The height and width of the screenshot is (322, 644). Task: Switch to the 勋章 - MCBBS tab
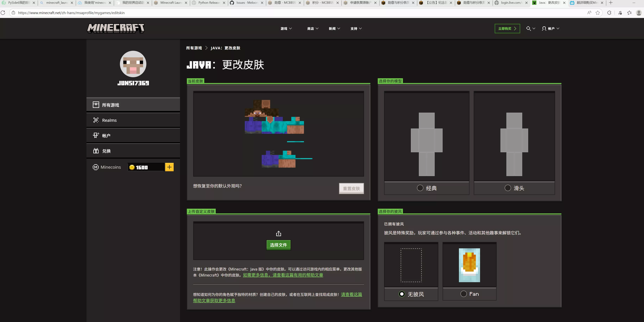point(285,3)
